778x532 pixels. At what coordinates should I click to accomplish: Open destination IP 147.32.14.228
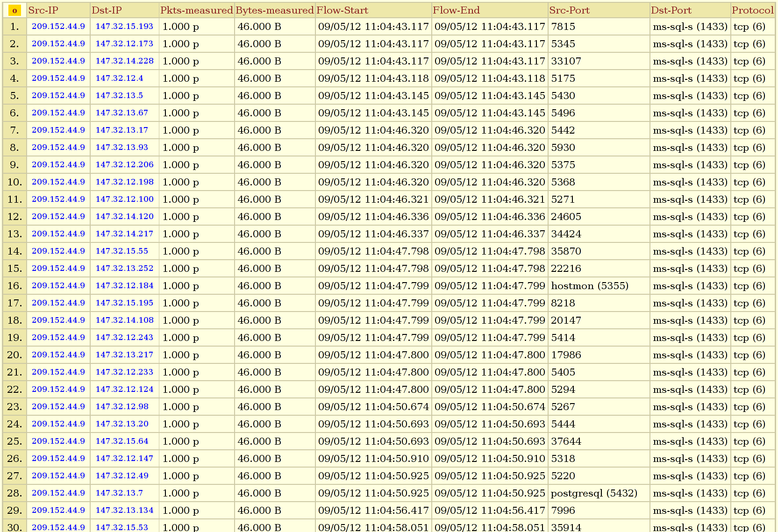coord(124,61)
